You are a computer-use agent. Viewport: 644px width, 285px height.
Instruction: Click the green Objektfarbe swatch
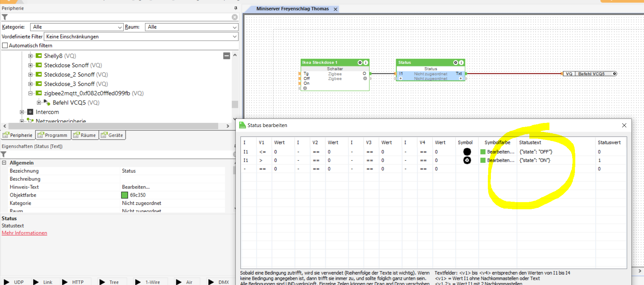[125, 195]
